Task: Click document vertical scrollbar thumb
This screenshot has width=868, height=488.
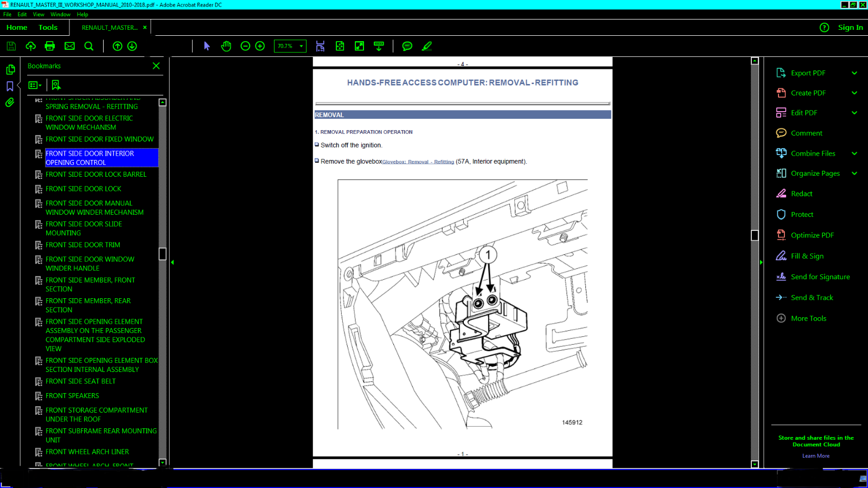Action: pyautogui.click(x=755, y=235)
